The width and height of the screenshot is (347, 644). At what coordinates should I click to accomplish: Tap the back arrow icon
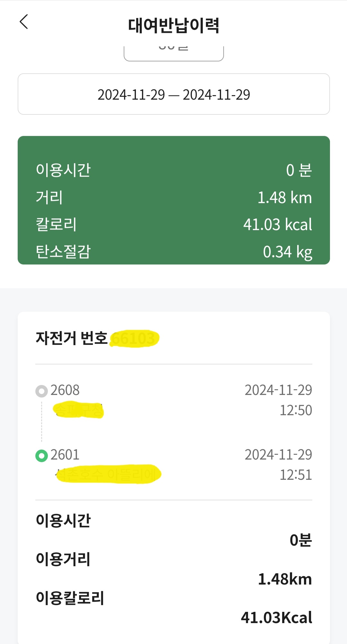click(x=24, y=22)
